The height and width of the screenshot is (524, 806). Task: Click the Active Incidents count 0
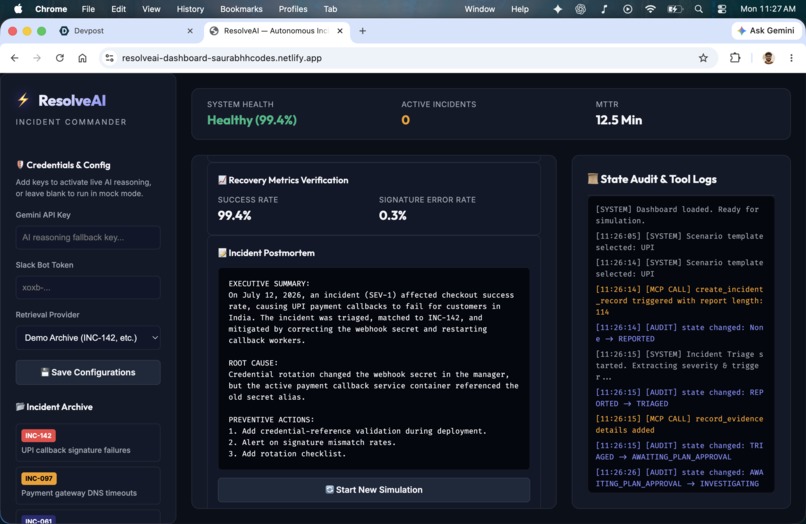coord(406,120)
